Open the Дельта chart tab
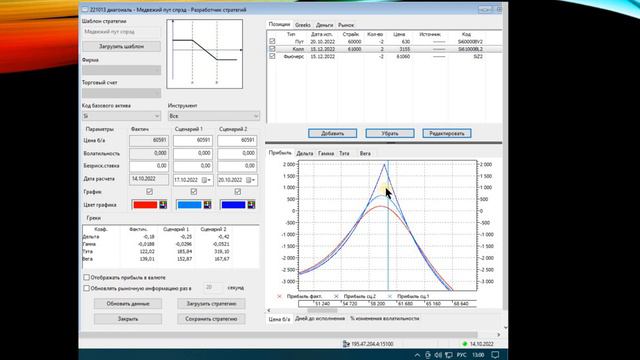The image size is (640, 360). [x=304, y=153]
